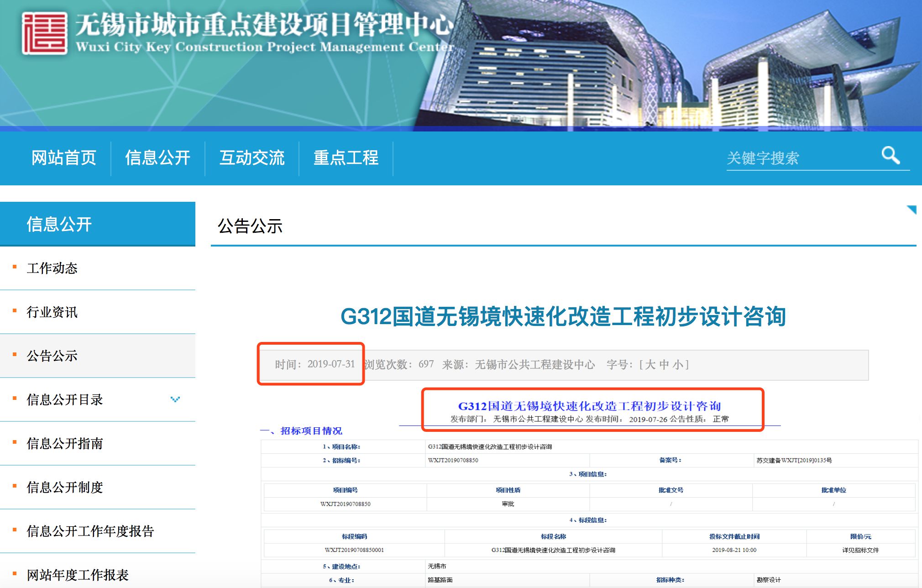Image resolution: width=922 pixels, height=588 pixels.
Task: Open 信息公开工作年度报告 link
Action: tap(90, 531)
